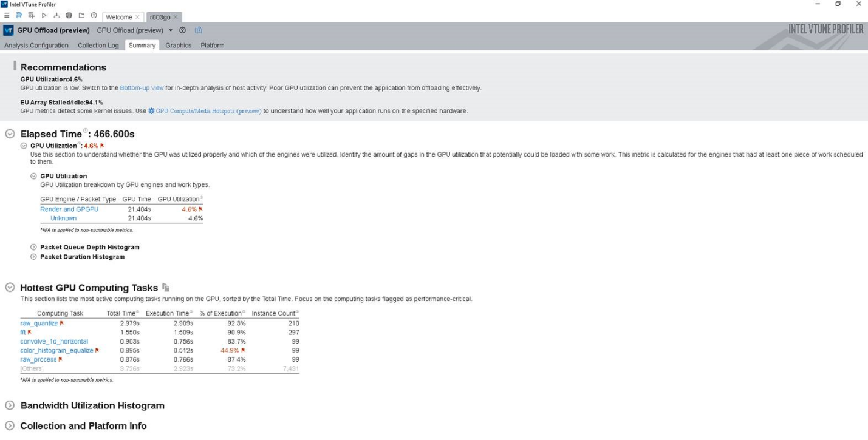Screen dimensions: 868x440
Task: Collapse the Elapsed Time section
Action: (x=10, y=134)
